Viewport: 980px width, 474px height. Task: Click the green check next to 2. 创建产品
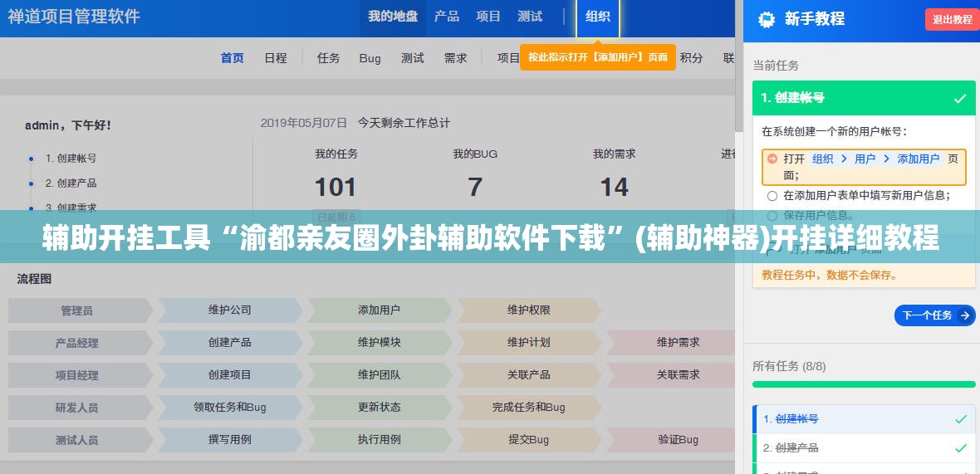click(961, 447)
